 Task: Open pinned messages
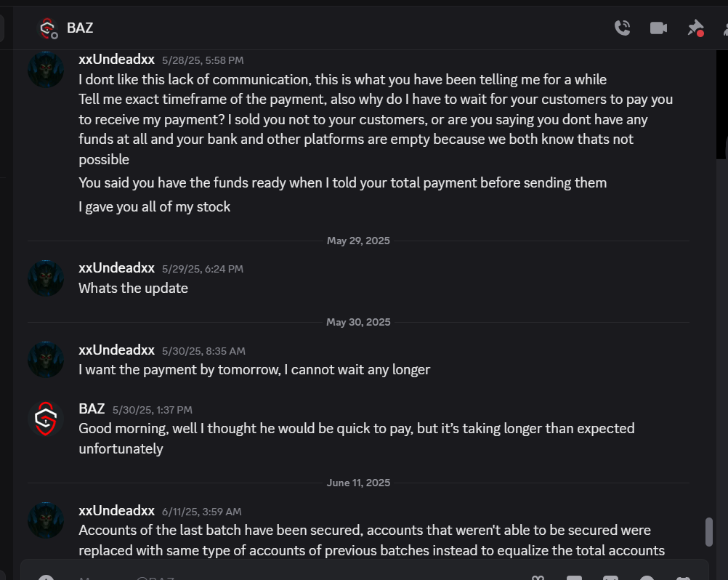click(695, 28)
